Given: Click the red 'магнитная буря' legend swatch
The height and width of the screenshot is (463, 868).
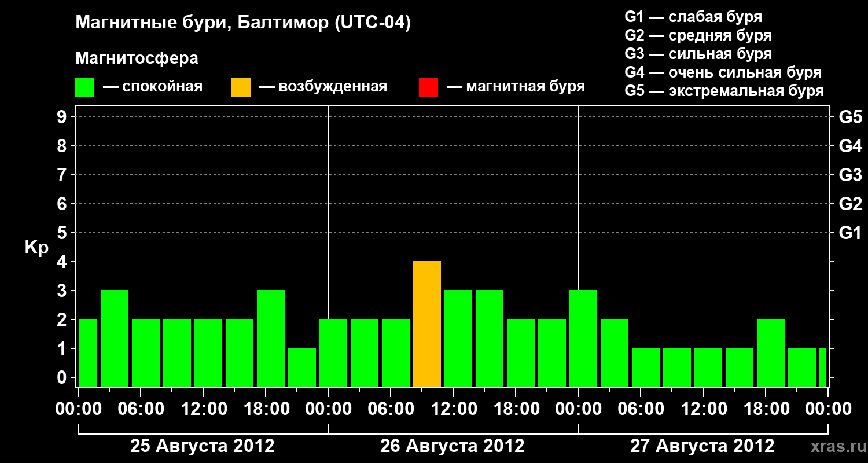Looking at the screenshot, I should pos(428,87).
